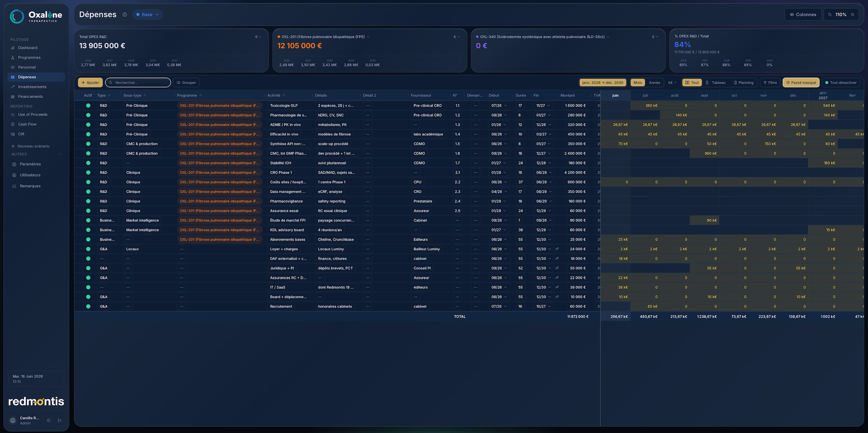The width and height of the screenshot is (868, 433).
Task: Click the Sous-type column filter icon
Action: tap(145, 95)
